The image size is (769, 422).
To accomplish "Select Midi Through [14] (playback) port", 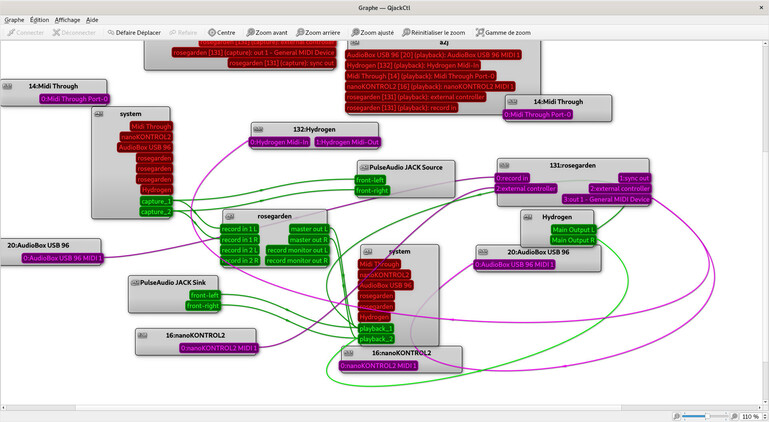I will tap(421, 76).
